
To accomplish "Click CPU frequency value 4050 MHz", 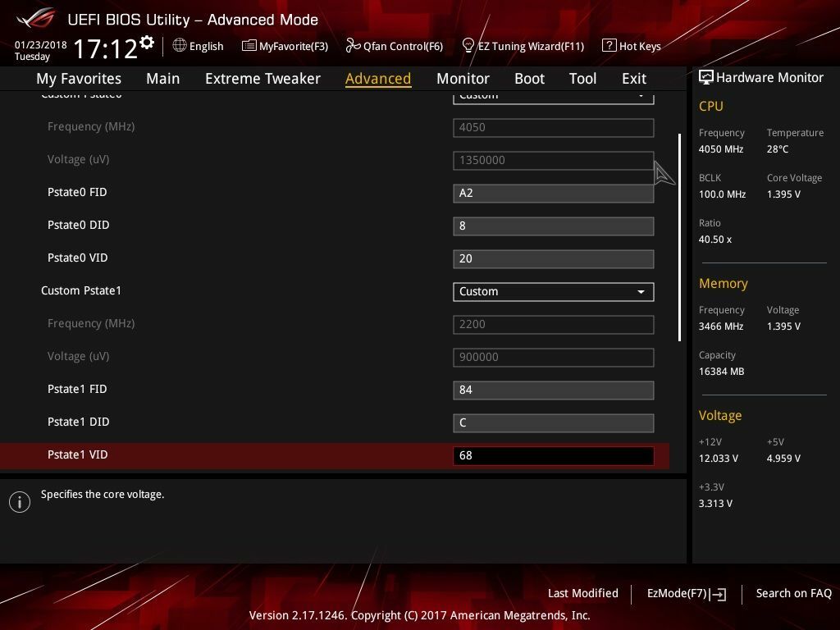I will (x=721, y=149).
